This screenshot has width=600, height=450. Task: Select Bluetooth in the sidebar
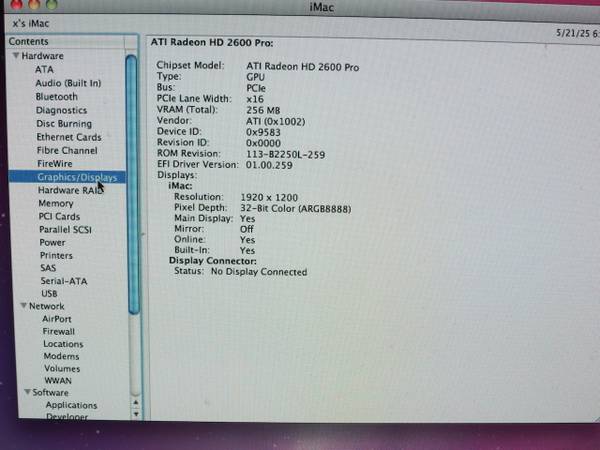point(57,97)
